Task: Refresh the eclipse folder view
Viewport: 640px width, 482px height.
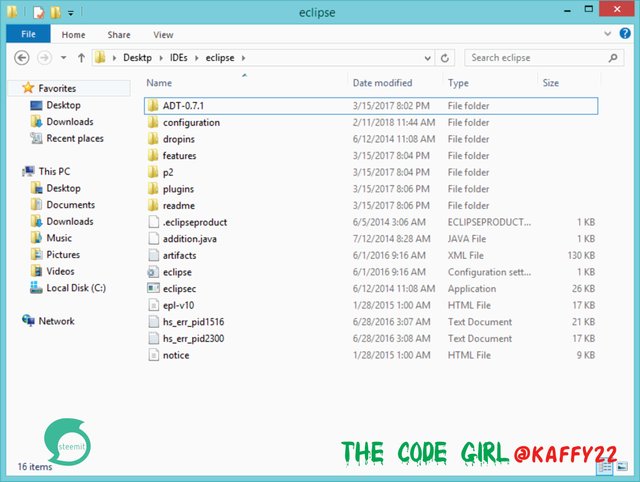Action: point(445,58)
